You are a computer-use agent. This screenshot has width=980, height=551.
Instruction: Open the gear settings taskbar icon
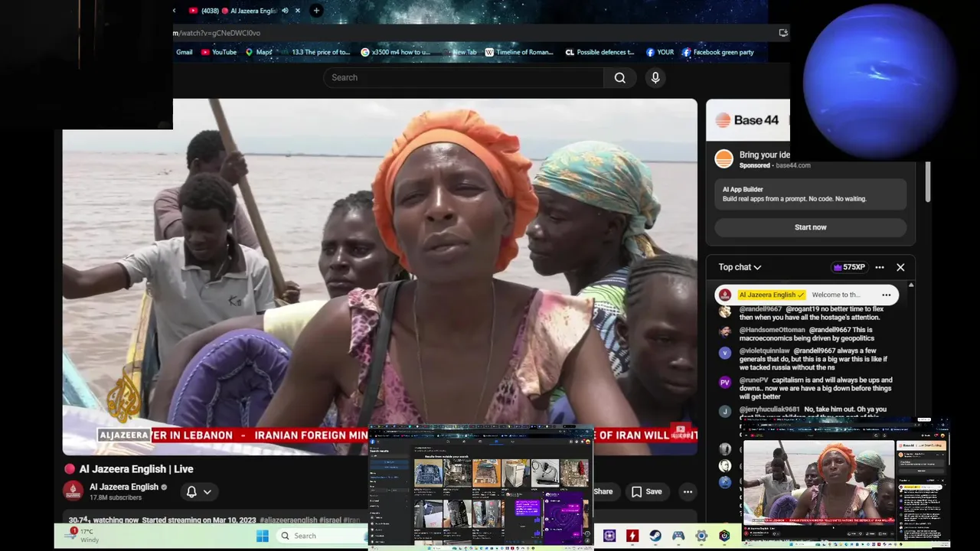coord(701,536)
